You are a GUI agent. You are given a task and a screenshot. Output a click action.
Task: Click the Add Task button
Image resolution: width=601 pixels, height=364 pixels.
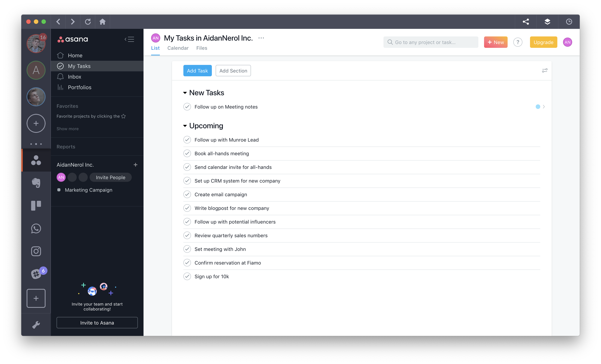click(197, 70)
